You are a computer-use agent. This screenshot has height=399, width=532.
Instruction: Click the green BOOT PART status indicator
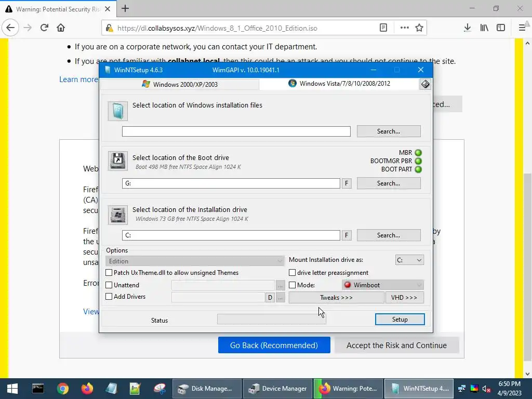[418, 169]
